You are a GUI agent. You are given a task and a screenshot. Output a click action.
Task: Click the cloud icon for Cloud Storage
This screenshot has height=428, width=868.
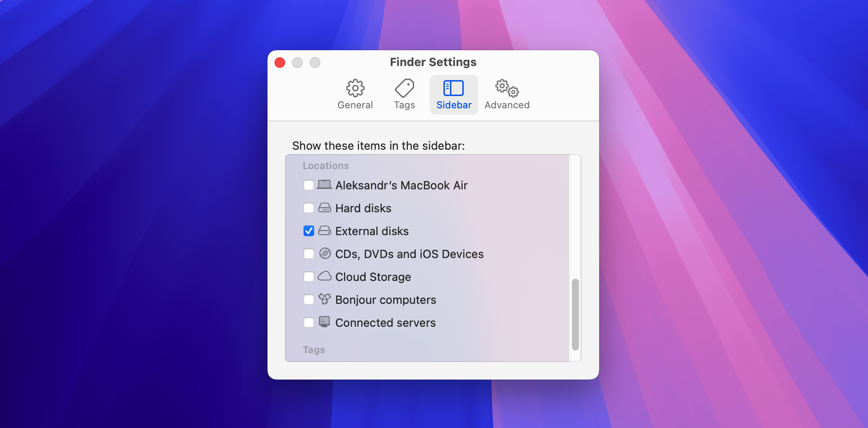click(325, 276)
